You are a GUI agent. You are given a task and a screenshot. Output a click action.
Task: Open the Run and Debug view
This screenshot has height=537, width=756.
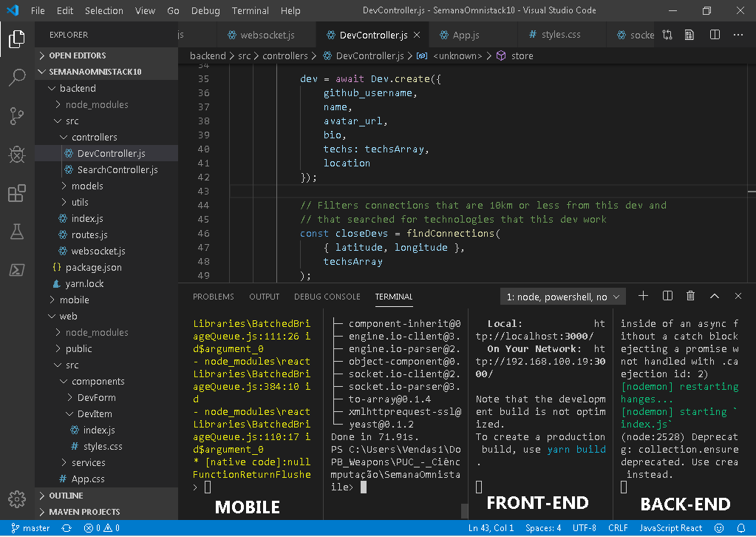click(16, 155)
